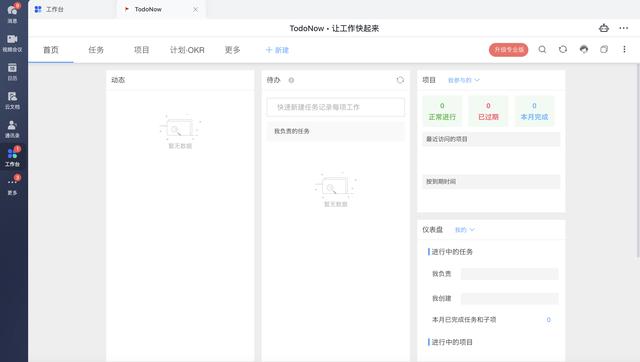Click the 我负责的任务 section header

pos(336,131)
